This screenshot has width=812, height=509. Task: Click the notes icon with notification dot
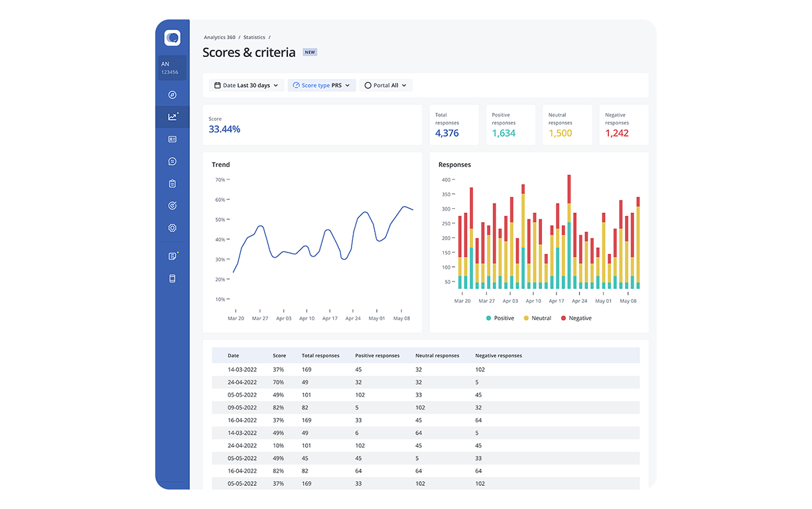(x=172, y=255)
